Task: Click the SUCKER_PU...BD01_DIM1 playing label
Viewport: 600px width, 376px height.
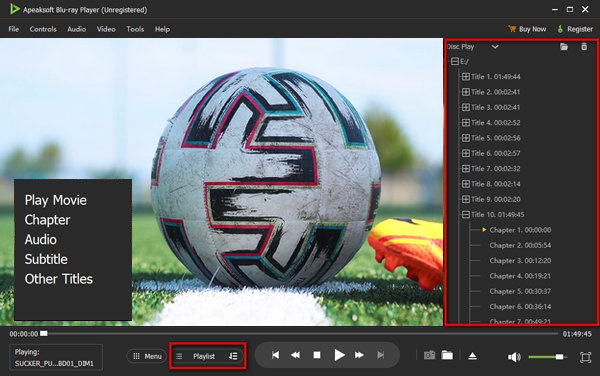Action: pyautogui.click(x=54, y=363)
